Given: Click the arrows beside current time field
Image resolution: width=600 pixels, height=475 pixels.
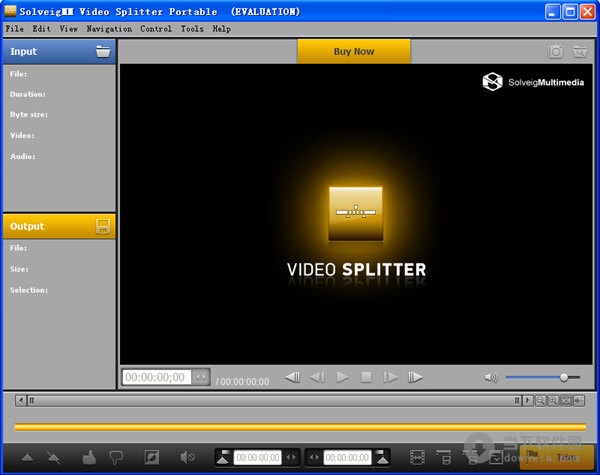Looking at the screenshot, I should 201,377.
